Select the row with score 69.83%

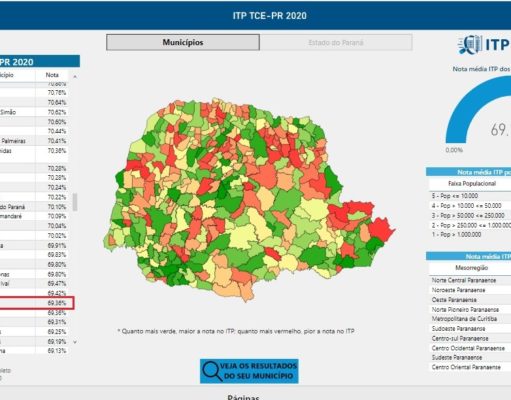coord(34,255)
